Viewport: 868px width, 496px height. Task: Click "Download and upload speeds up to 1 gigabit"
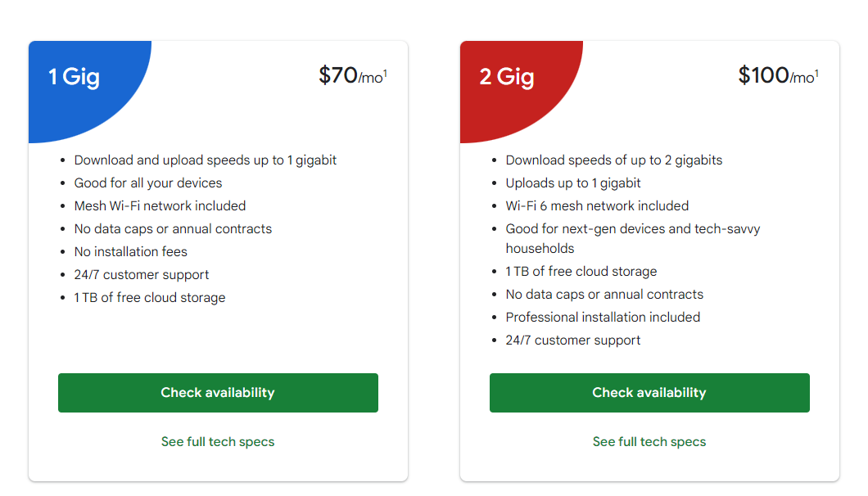point(206,160)
